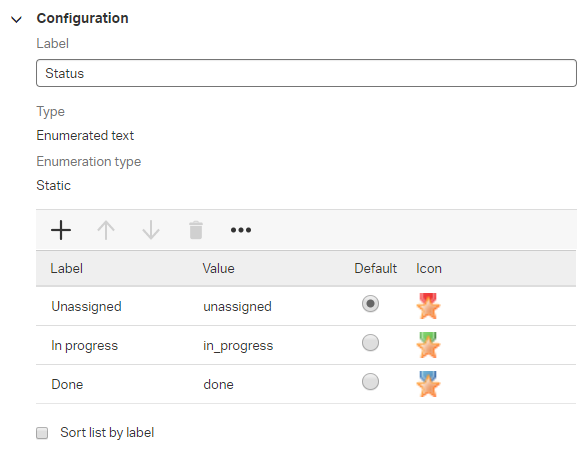The height and width of the screenshot is (451, 581).
Task: Select the Done label cell
Action: (67, 384)
